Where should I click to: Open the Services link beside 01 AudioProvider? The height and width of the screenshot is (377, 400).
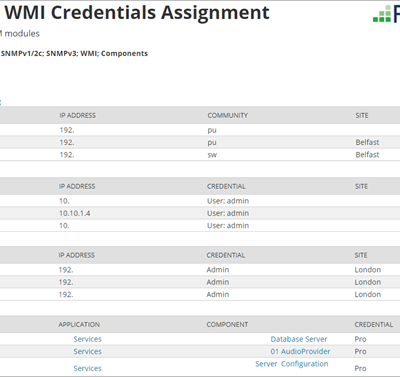point(87,351)
